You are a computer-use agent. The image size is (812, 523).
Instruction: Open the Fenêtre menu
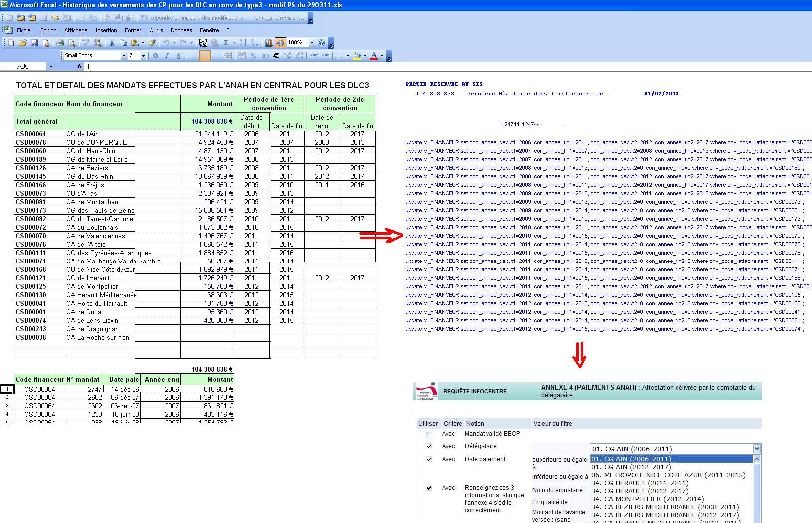coord(209,30)
